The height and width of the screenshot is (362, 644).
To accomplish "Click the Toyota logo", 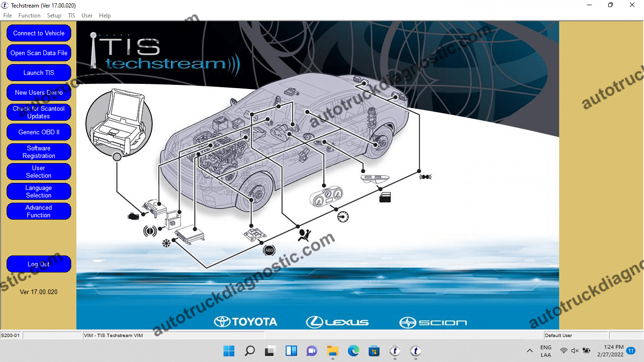I will coord(246,322).
